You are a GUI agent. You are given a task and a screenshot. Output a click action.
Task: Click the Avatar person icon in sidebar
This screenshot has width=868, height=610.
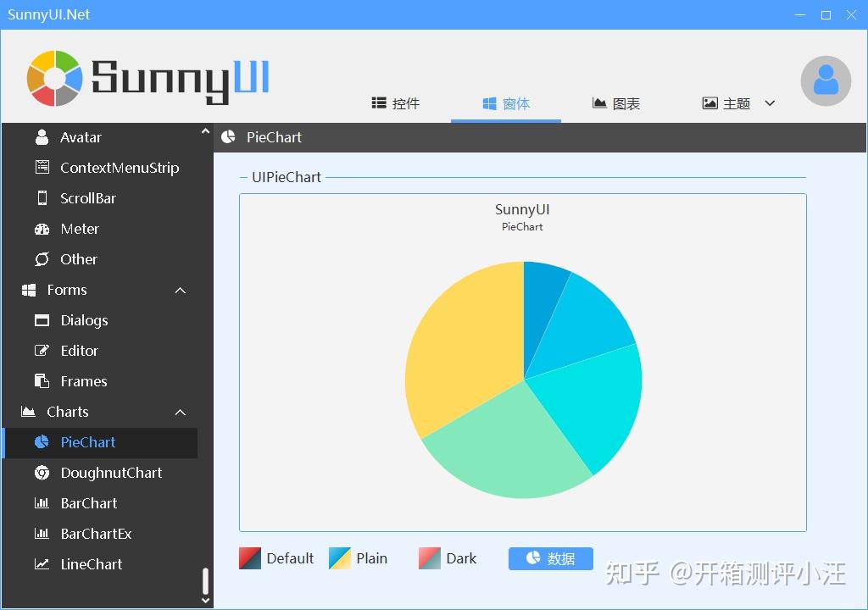click(x=42, y=136)
